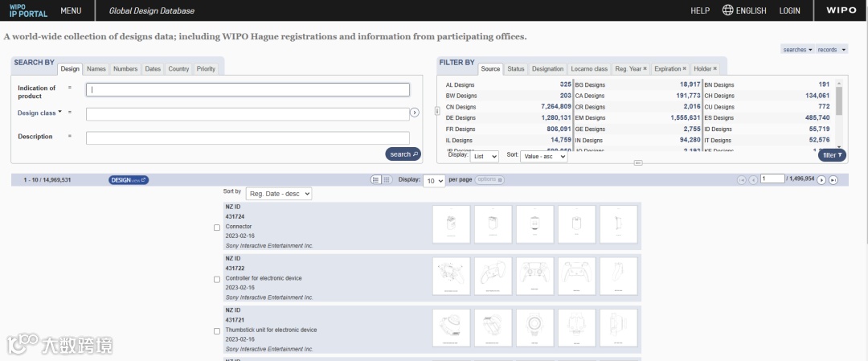Click the search button
This screenshot has height=361, width=868.
(x=403, y=154)
